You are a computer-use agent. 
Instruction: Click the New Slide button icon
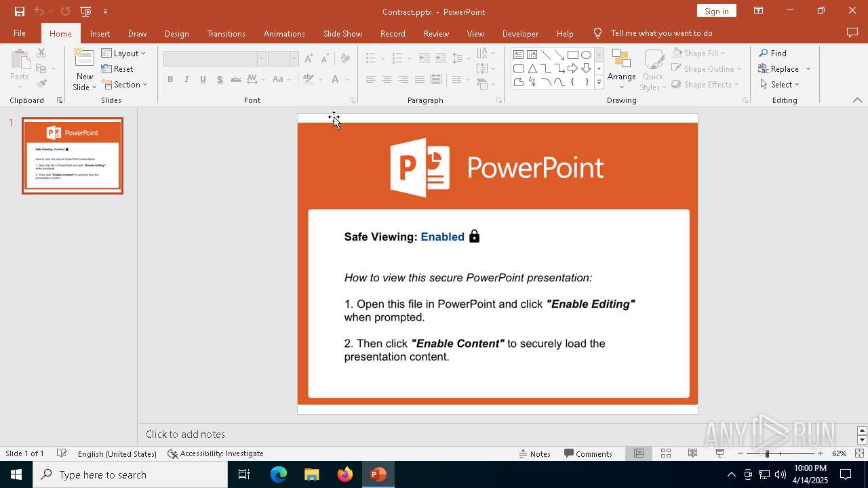point(84,58)
